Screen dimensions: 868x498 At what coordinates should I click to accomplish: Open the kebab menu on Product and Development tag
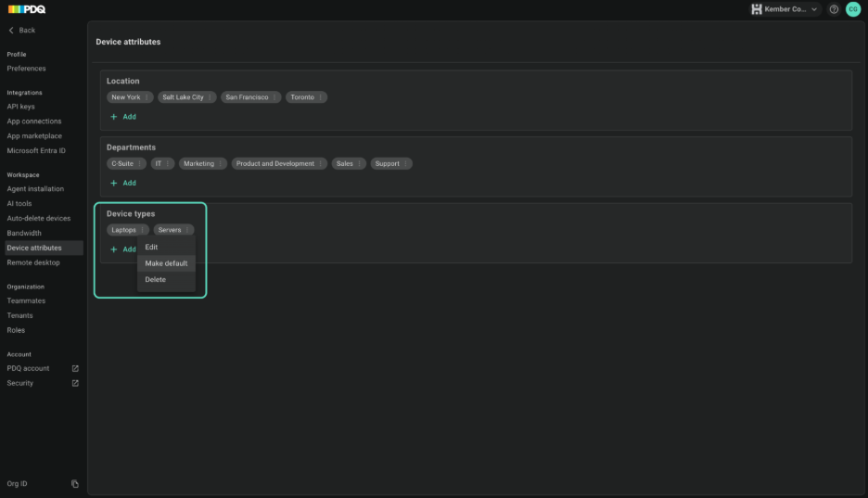tap(320, 164)
